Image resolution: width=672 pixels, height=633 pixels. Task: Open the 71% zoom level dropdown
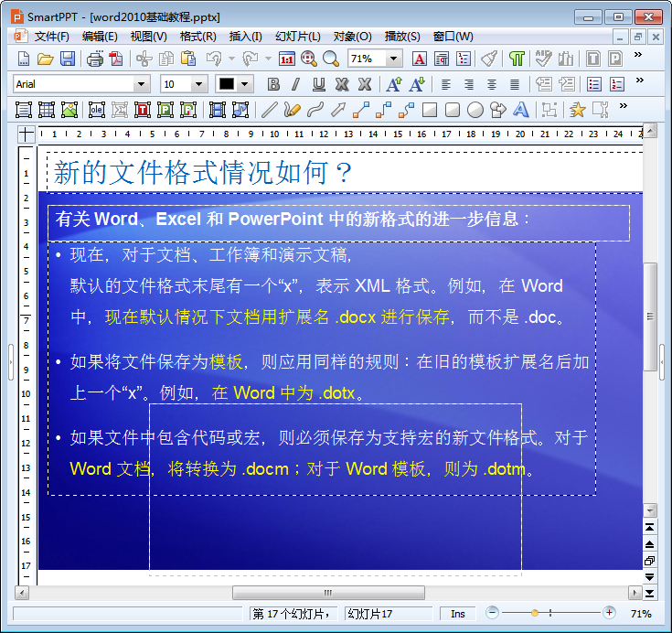tap(393, 59)
